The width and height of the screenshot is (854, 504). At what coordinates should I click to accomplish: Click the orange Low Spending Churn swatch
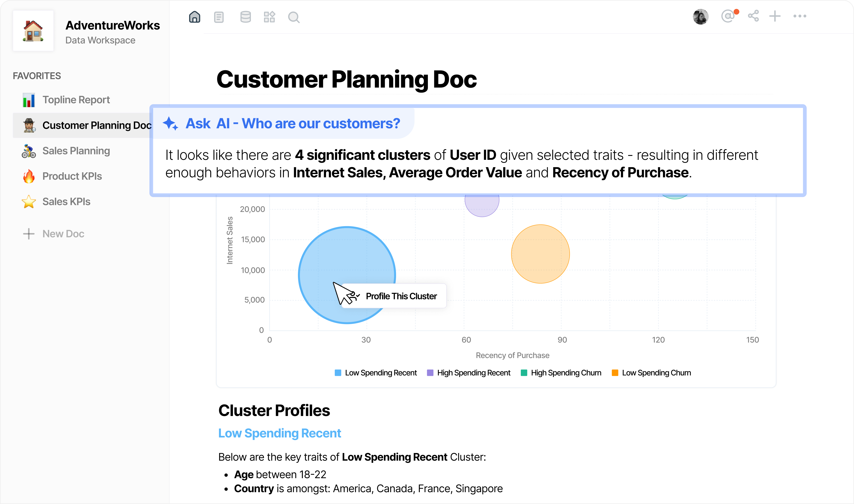(615, 373)
